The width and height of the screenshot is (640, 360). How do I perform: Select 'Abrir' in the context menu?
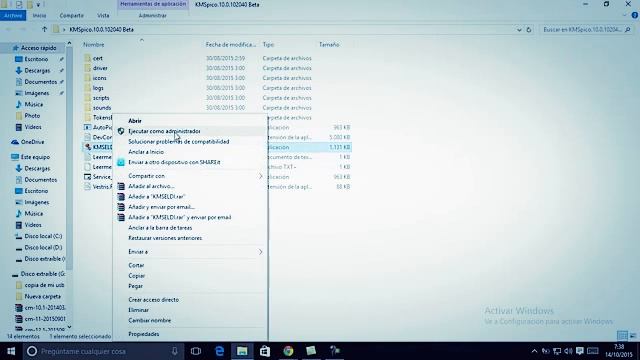point(135,121)
